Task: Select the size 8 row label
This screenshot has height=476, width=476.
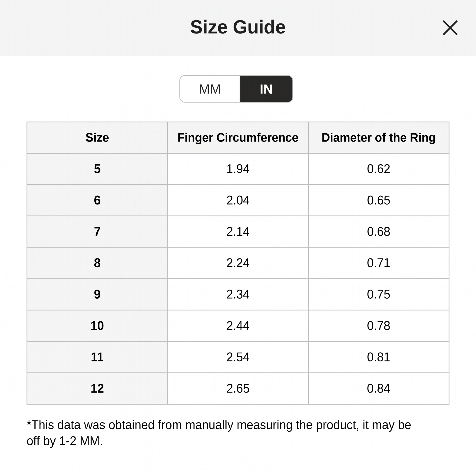Action: (97, 263)
